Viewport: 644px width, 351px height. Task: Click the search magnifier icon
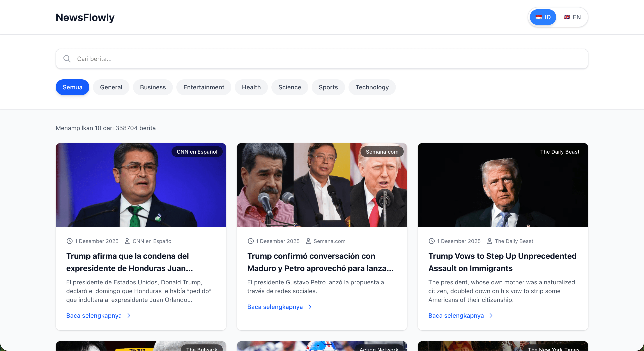[x=67, y=59]
